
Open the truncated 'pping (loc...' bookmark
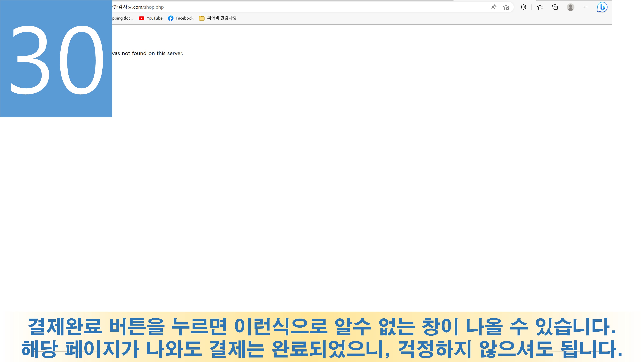coord(123,18)
